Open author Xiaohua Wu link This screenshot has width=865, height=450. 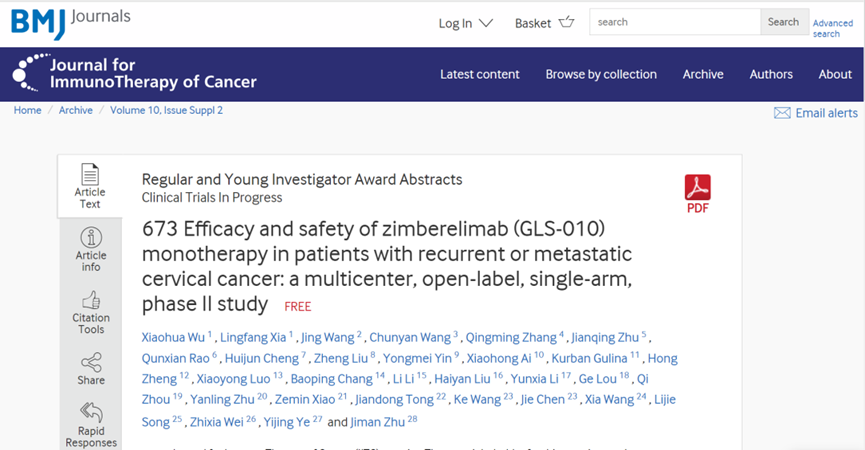tap(173, 338)
